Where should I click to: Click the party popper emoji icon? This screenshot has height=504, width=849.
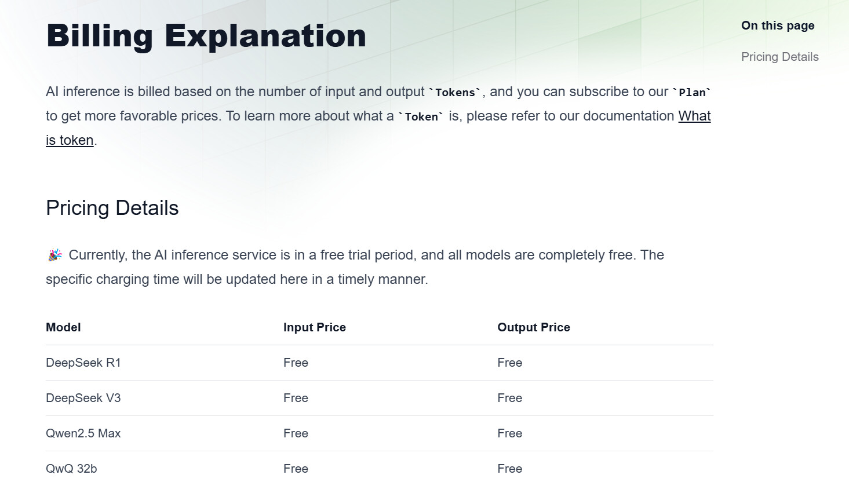click(55, 255)
